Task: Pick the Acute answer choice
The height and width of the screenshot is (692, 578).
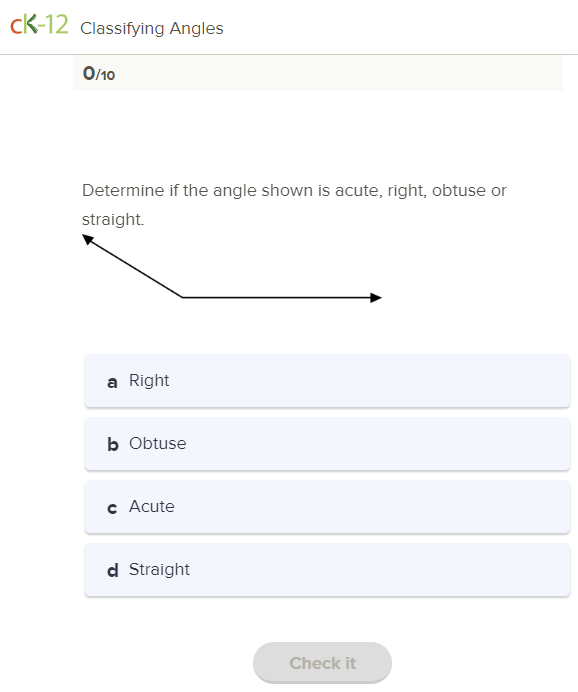Action: click(x=327, y=507)
